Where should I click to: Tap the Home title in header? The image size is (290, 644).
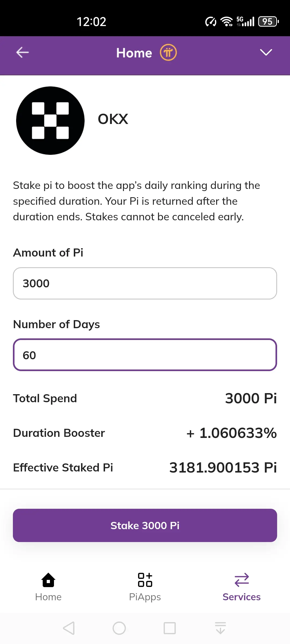(134, 53)
